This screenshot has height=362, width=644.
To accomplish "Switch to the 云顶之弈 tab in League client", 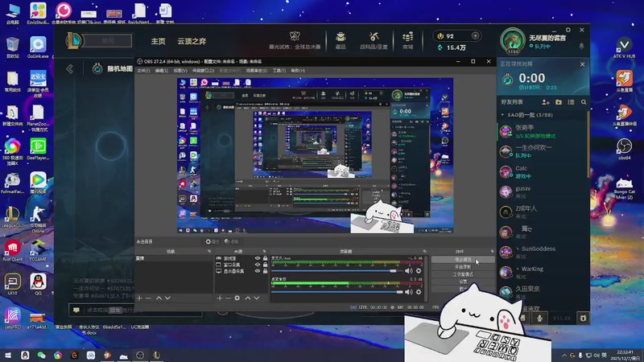I will coord(192,41).
